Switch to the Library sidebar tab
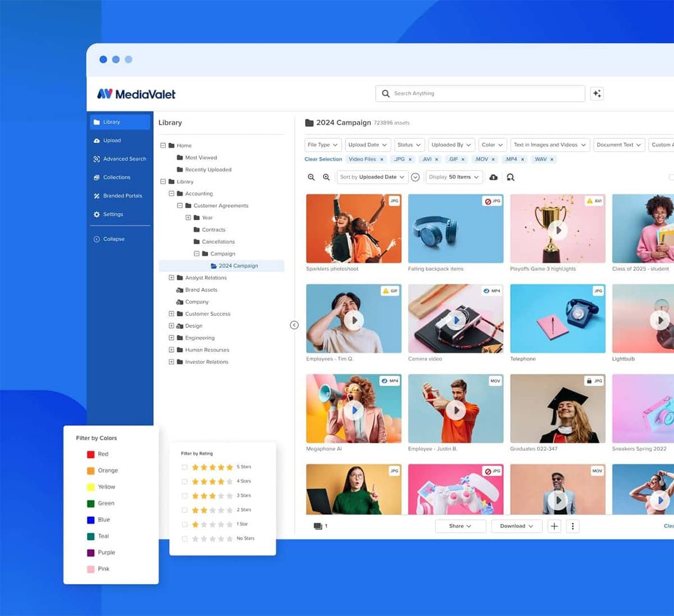 [112, 122]
